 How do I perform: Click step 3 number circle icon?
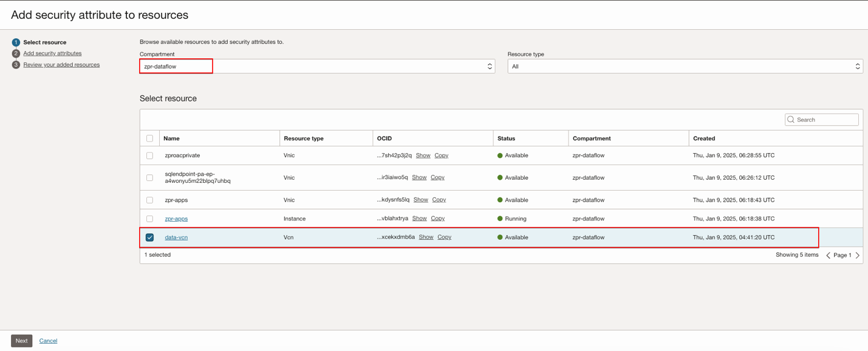(16, 65)
